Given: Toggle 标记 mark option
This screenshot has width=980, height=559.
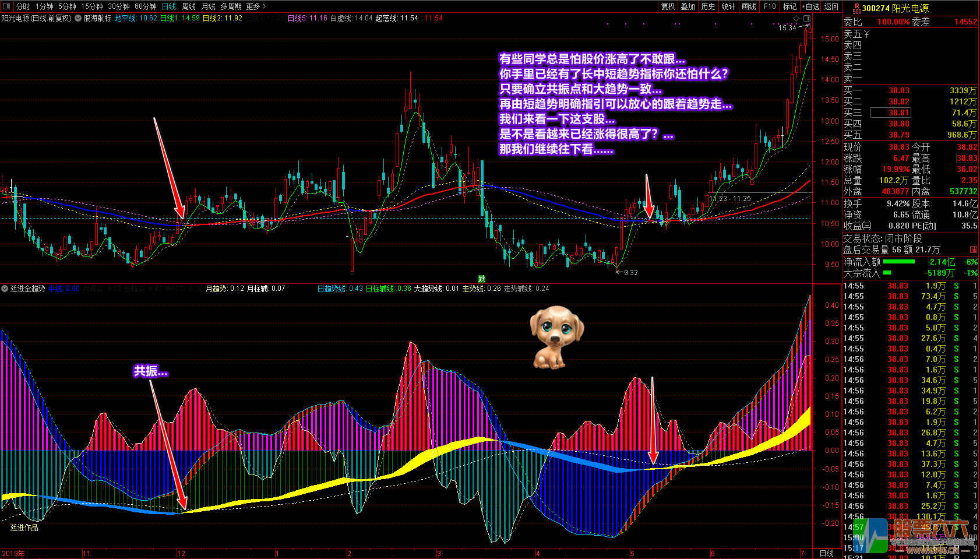Looking at the screenshot, I should point(789,6).
